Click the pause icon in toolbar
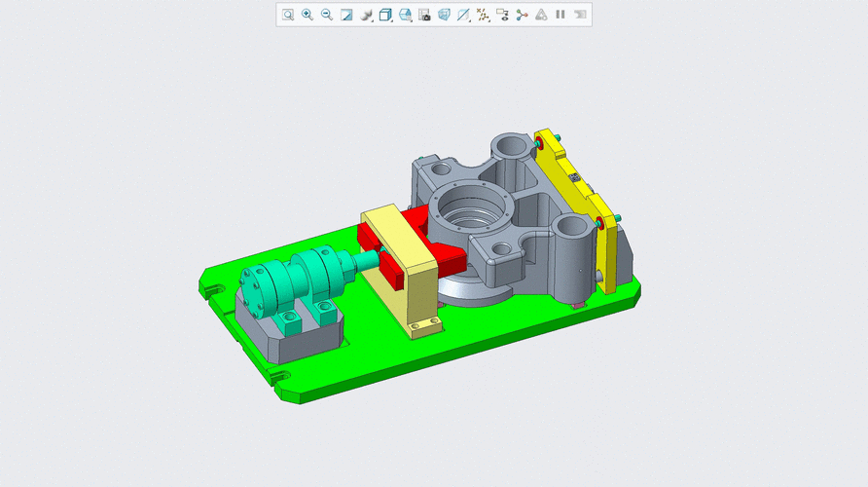Image resolution: width=868 pixels, height=487 pixels. [561, 15]
